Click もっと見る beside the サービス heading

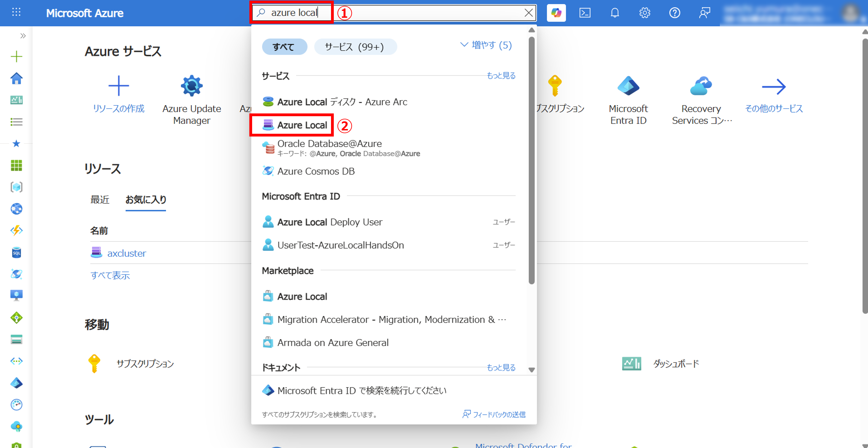click(501, 76)
